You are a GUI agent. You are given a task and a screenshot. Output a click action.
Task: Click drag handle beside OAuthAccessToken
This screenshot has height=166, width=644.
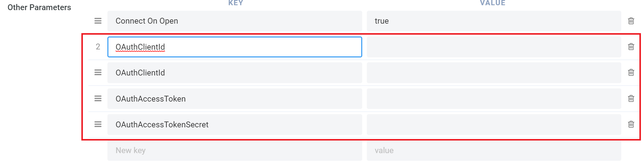pyautogui.click(x=98, y=98)
